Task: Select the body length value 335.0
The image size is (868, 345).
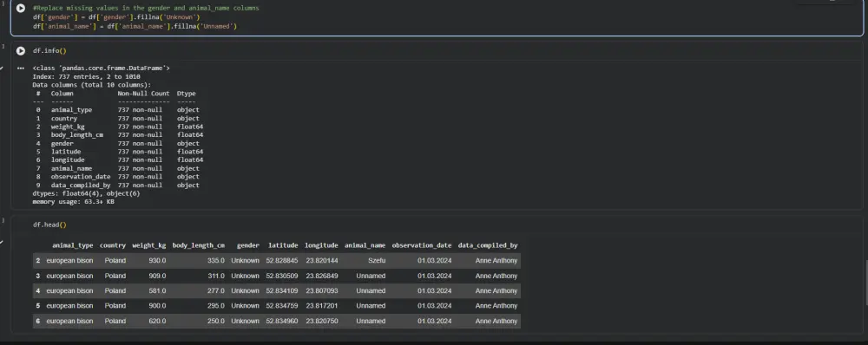Action: coord(216,260)
